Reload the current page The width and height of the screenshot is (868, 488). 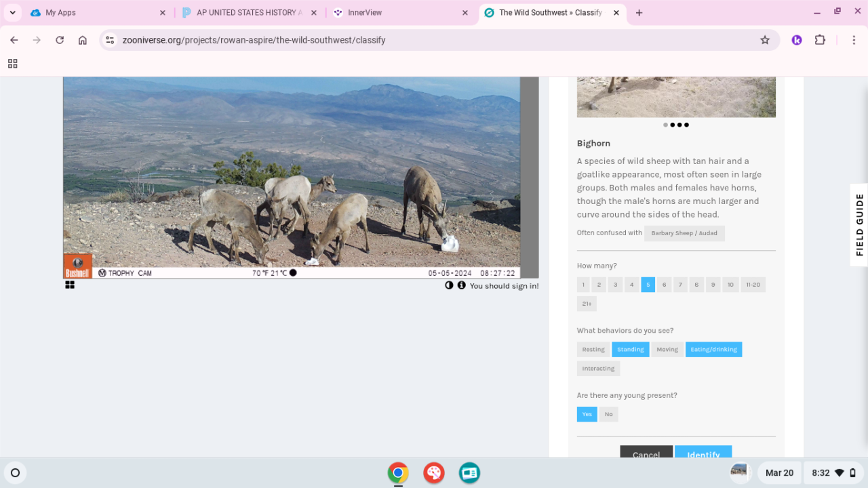[60, 40]
